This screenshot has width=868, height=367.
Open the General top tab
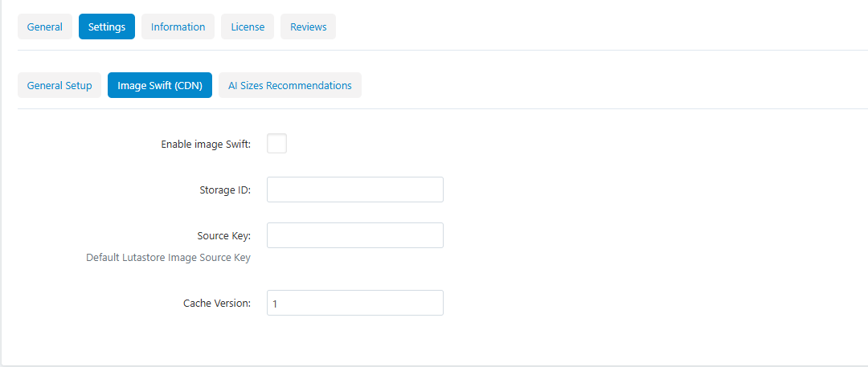[x=45, y=27]
